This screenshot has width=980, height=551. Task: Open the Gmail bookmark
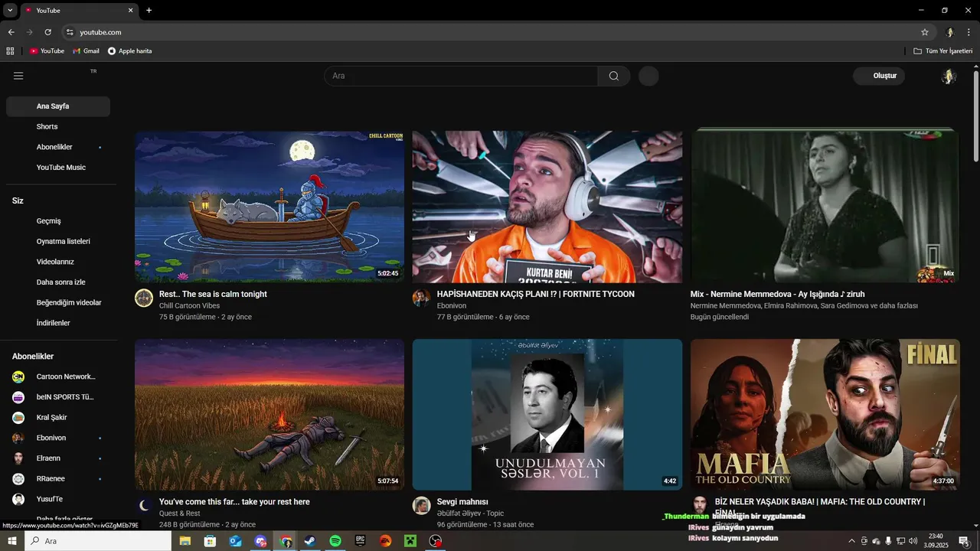pos(86,51)
